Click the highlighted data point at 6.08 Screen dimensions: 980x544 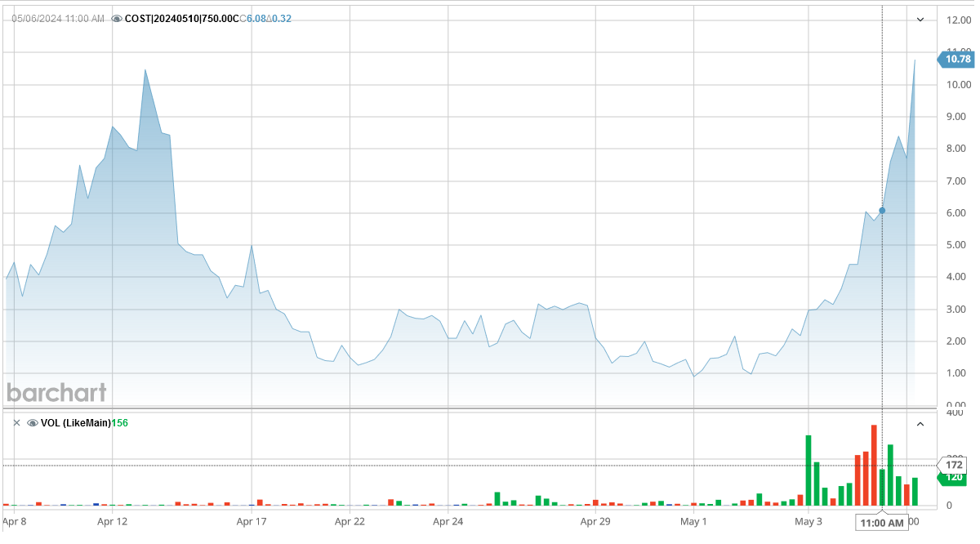882,210
